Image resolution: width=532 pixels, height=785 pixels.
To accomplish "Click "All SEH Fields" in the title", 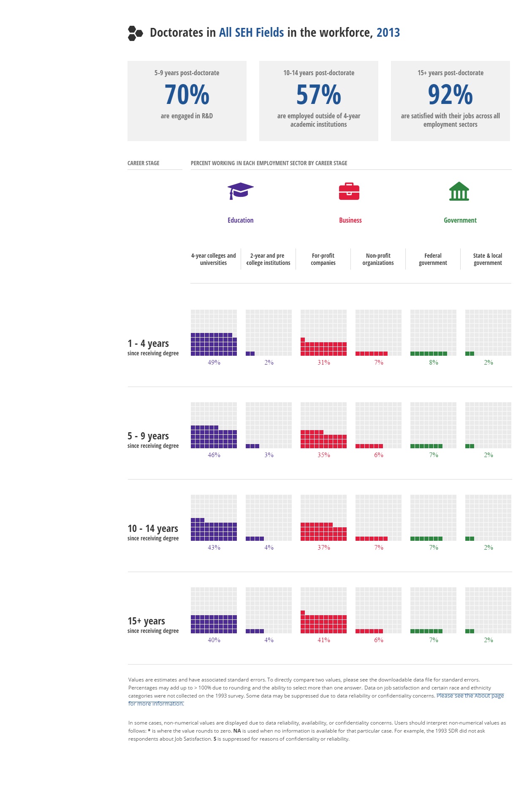I will [251, 33].
